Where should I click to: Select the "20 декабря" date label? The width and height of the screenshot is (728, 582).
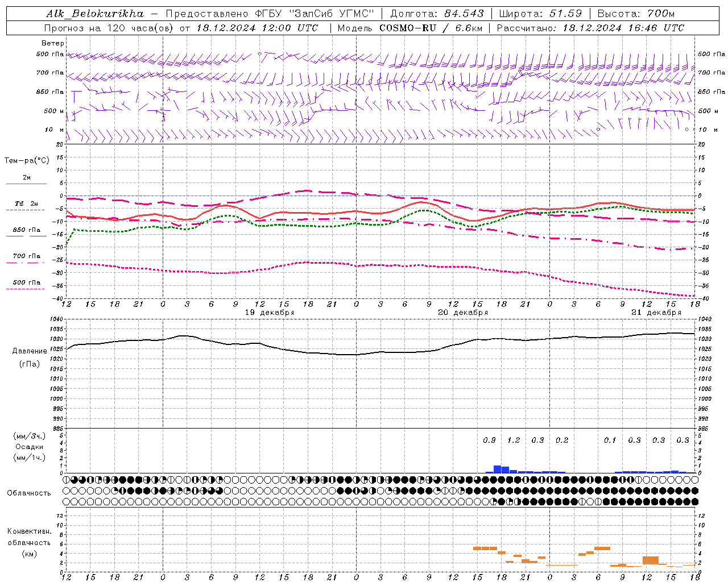click(463, 313)
